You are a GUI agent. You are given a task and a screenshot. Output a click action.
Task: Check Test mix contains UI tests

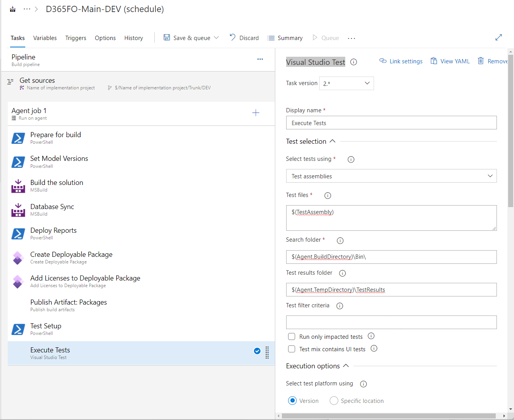(292, 349)
